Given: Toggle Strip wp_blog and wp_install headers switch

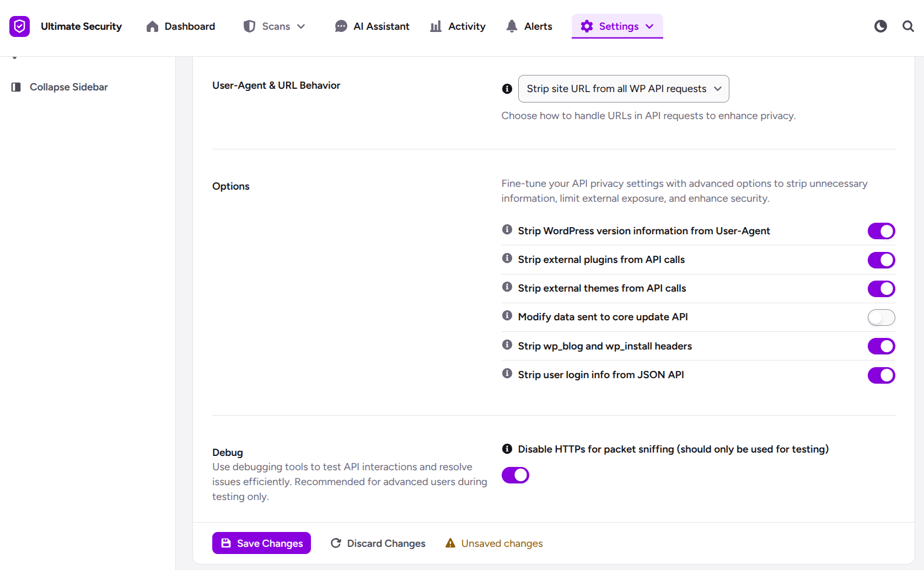Looking at the screenshot, I should tap(881, 346).
